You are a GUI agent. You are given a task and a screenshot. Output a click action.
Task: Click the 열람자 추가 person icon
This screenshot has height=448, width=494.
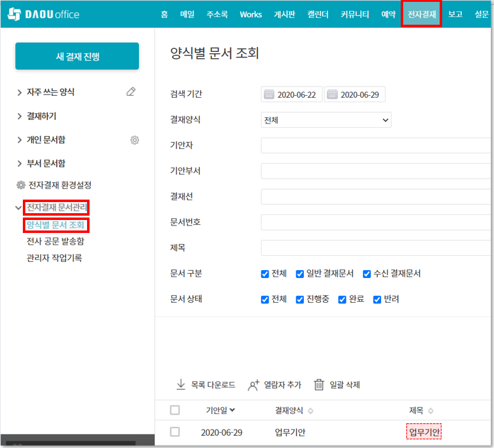(253, 385)
